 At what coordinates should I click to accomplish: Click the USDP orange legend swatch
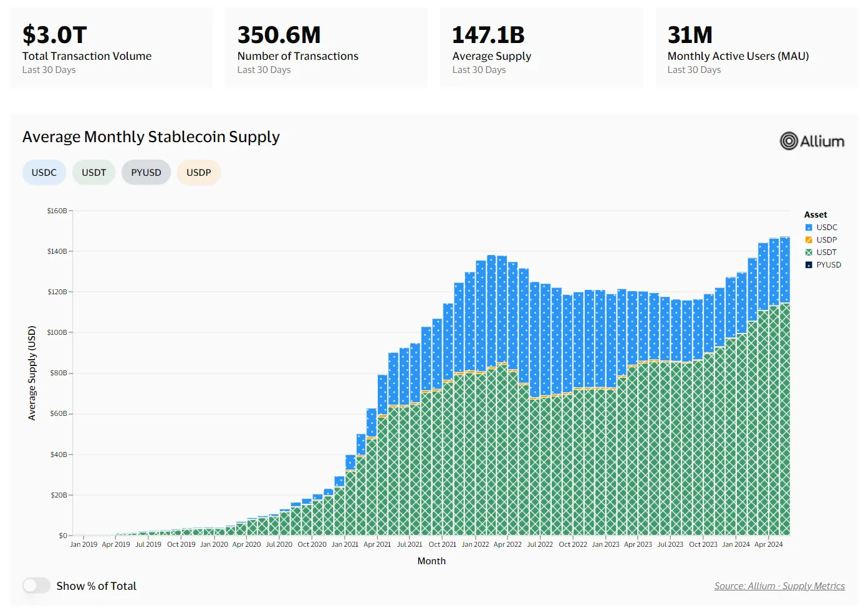pos(809,240)
